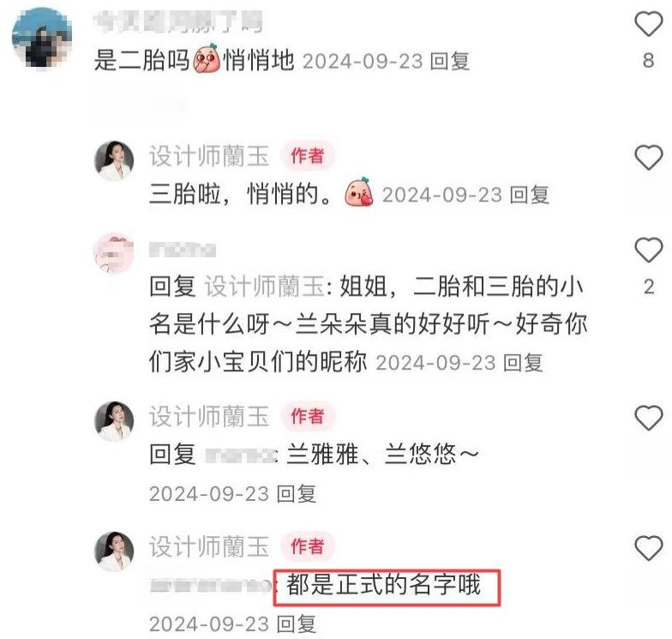Like the '都是正式的名字哦' reply
The height and width of the screenshot is (639, 672).
coord(648,547)
